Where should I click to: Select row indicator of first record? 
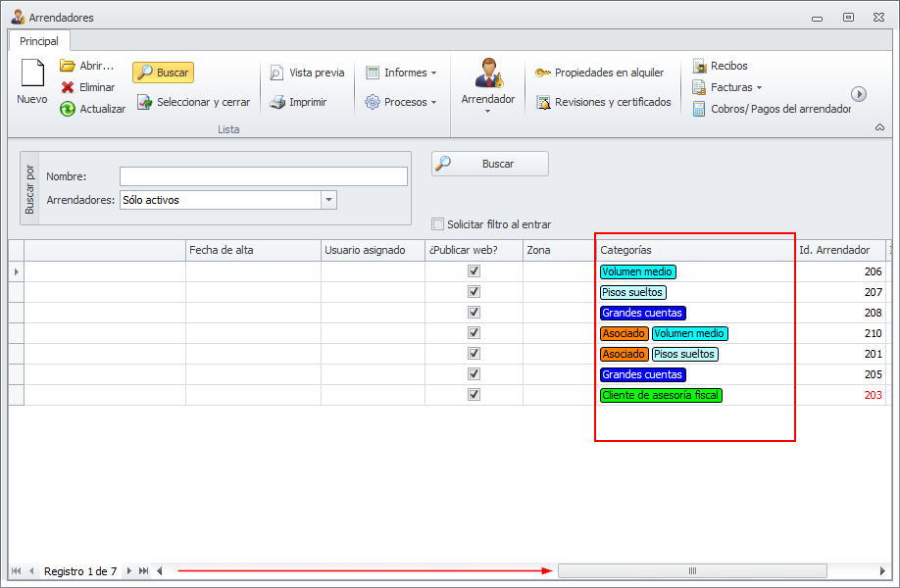16,271
